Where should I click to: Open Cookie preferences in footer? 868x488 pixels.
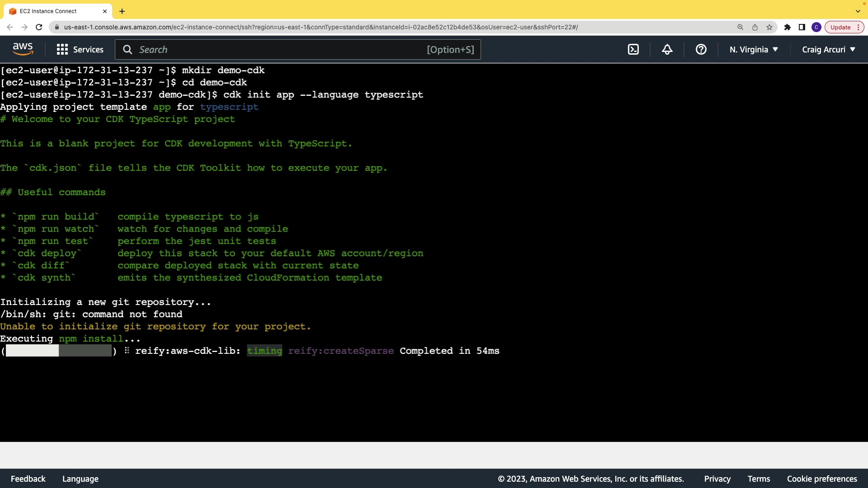pos(822,479)
